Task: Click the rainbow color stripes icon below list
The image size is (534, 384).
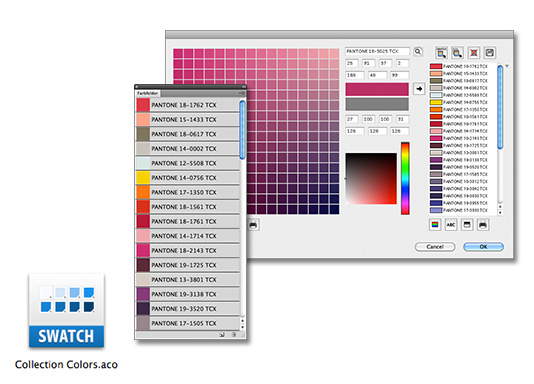Action: pos(435,225)
